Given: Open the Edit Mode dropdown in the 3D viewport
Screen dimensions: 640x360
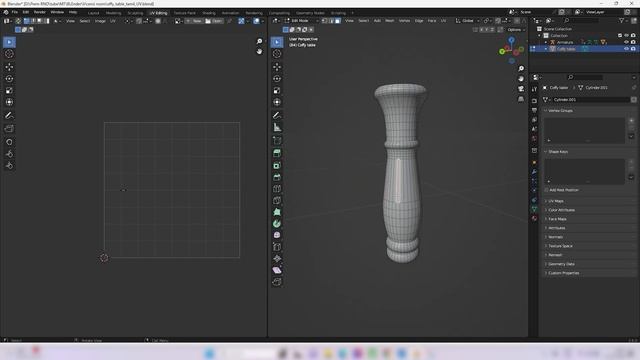Looking at the screenshot, I should pyautogui.click(x=302, y=20).
